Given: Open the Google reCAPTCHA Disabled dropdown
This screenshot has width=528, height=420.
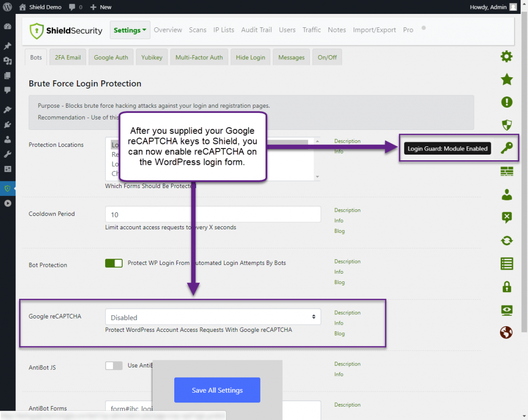Looking at the screenshot, I should (x=213, y=317).
